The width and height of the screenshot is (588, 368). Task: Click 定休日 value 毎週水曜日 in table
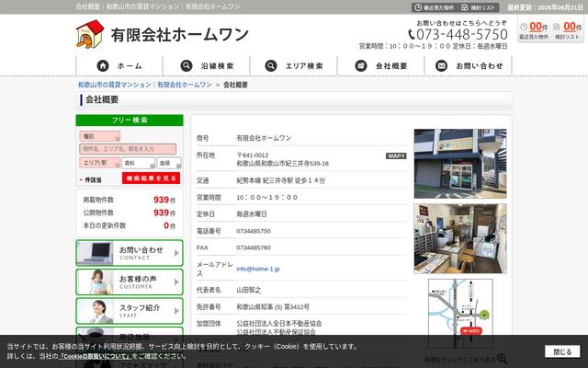pos(251,214)
